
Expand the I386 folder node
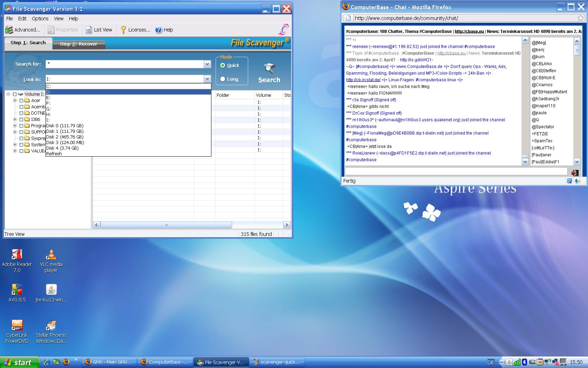(x=15, y=120)
